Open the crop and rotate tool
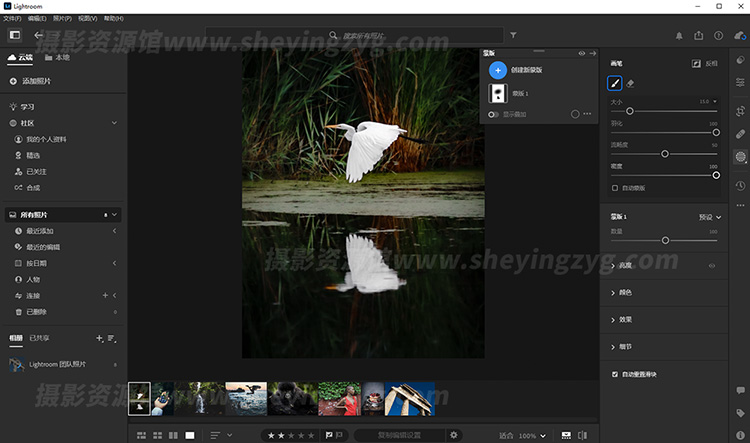This screenshot has height=443, width=750. click(x=740, y=110)
